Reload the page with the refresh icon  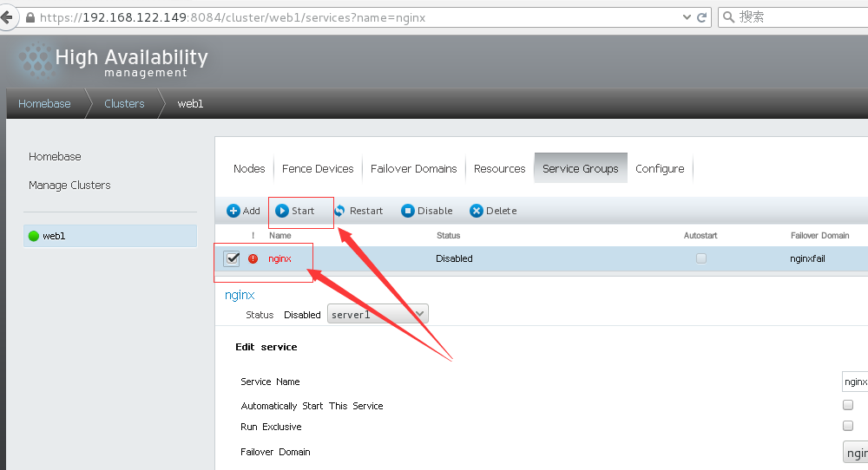(x=701, y=17)
